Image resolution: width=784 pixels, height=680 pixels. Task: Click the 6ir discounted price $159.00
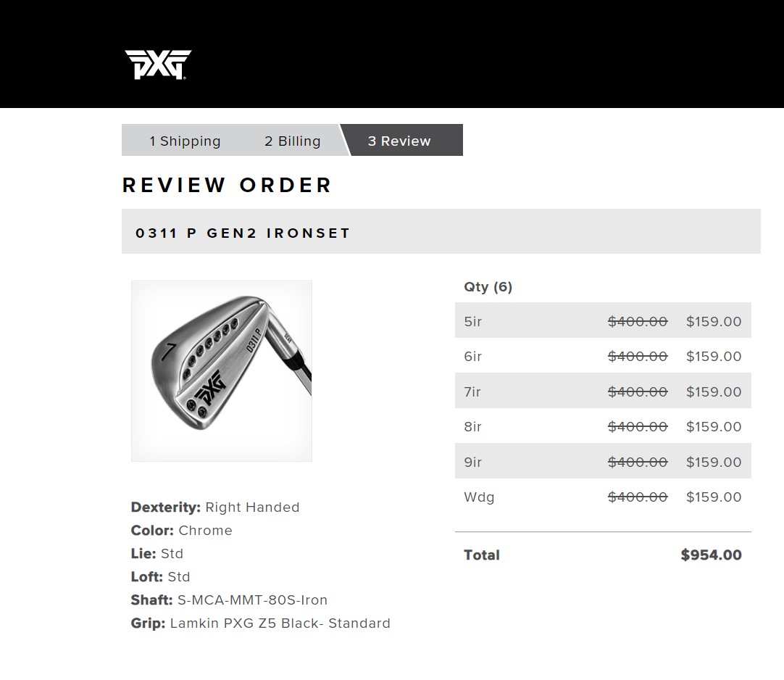click(x=714, y=357)
